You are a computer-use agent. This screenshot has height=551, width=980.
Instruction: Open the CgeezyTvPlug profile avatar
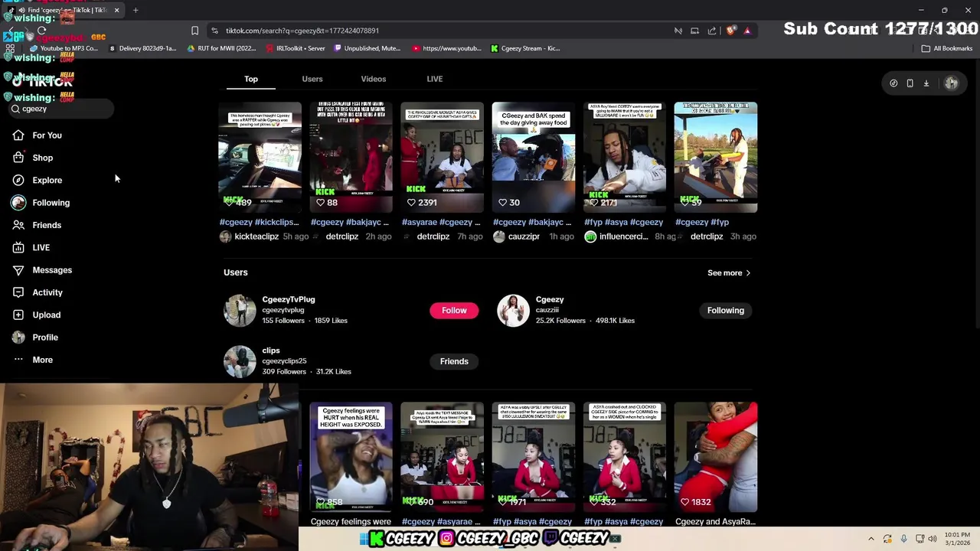click(240, 310)
